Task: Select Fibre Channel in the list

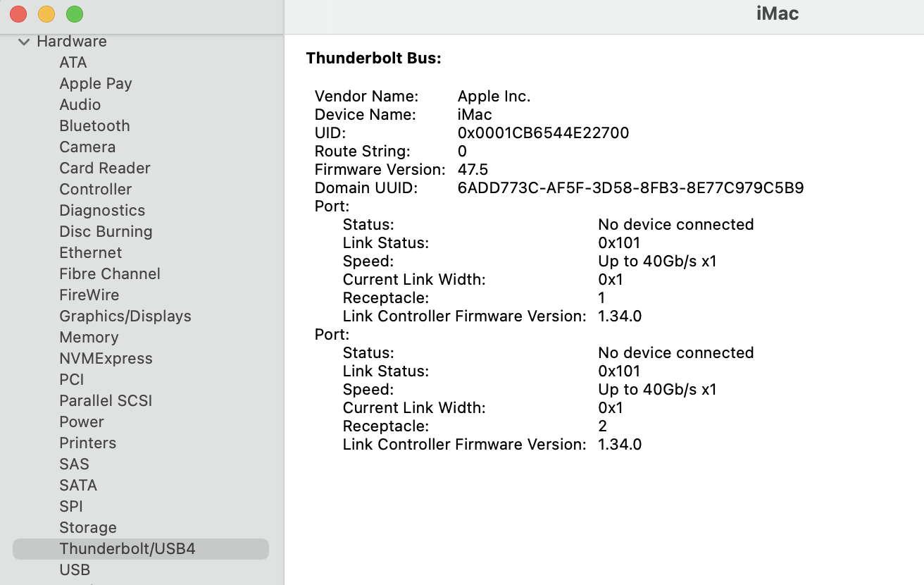Action: pyautogui.click(x=110, y=274)
